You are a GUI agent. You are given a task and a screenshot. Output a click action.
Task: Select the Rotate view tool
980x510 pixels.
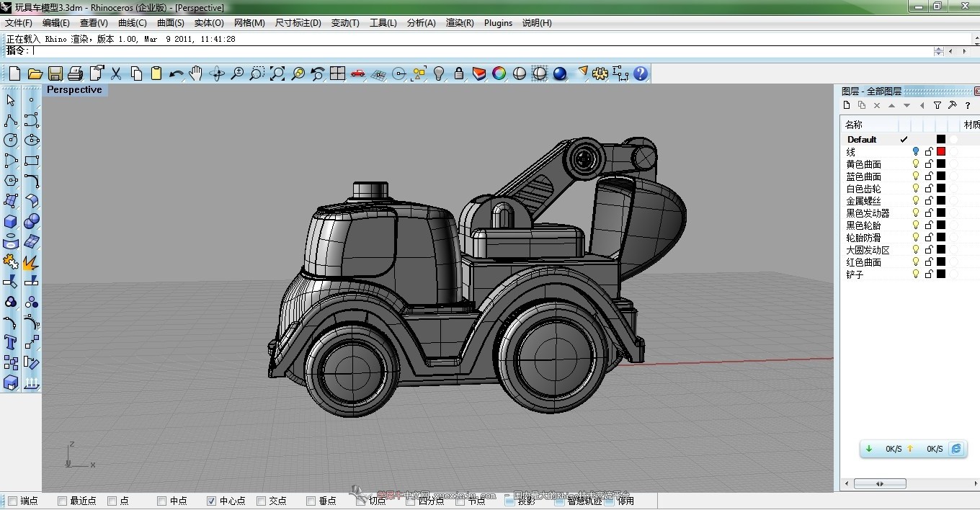[x=217, y=73]
